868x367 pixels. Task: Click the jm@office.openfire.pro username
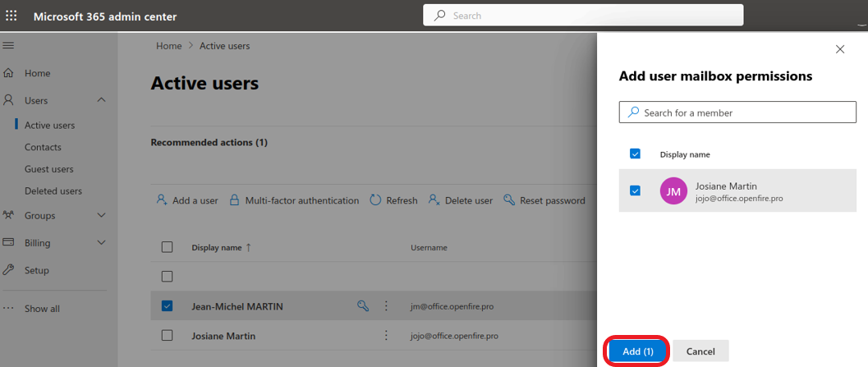click(x=454, y=306)
